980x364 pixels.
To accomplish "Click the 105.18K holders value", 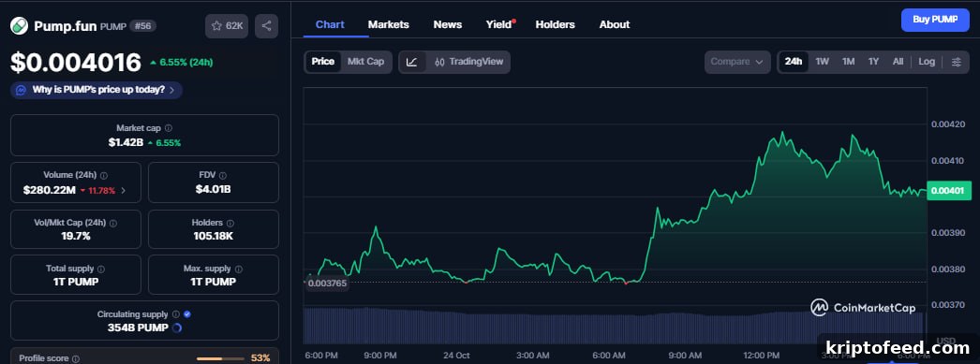I will [213, 236].
